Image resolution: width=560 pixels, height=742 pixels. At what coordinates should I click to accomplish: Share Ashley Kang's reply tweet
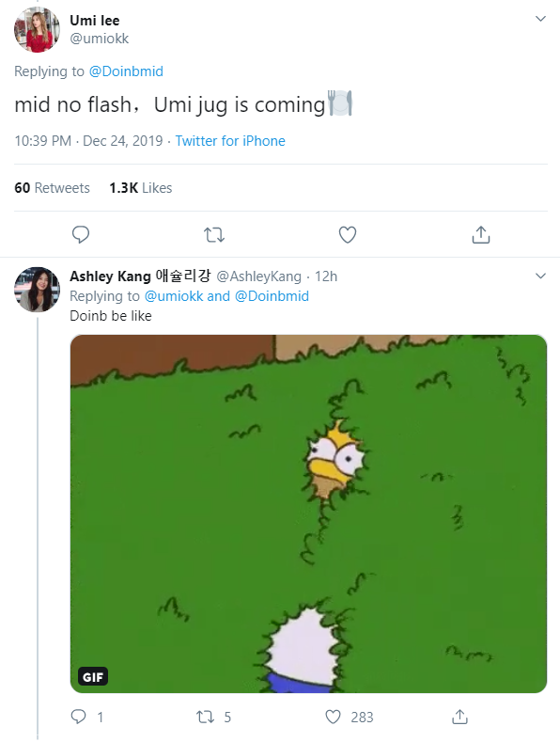coord(459,717)
